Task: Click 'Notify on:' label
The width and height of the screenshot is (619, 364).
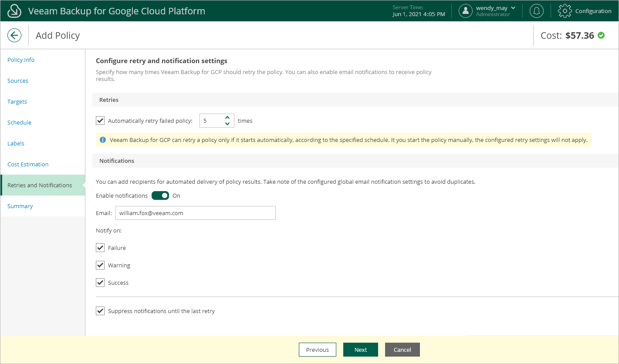Action: [x=108, y=230]
